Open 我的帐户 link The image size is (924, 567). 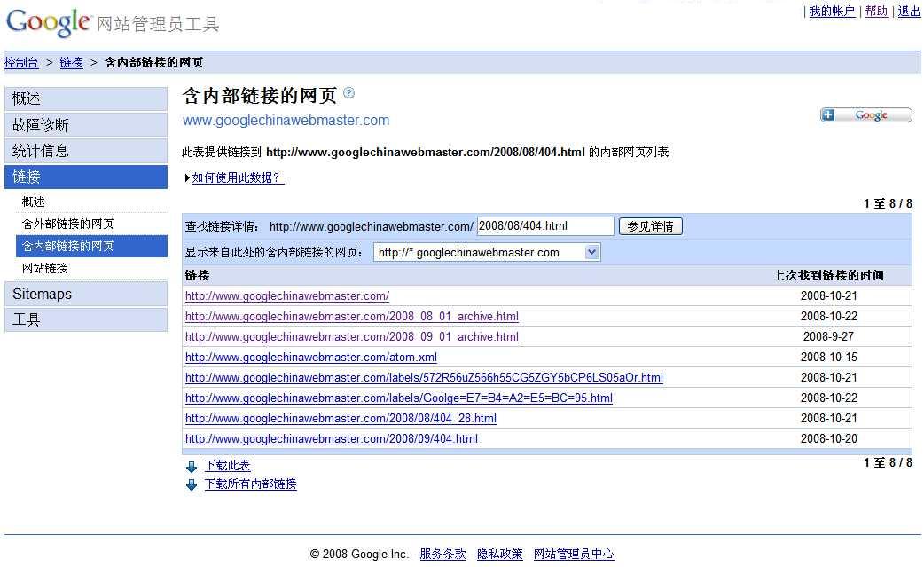[832, 12]
